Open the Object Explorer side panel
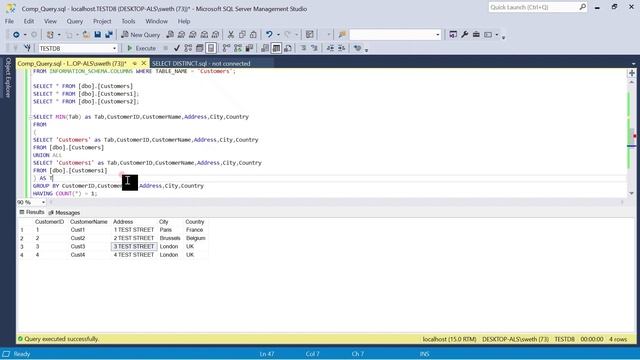 coord(8,77)
